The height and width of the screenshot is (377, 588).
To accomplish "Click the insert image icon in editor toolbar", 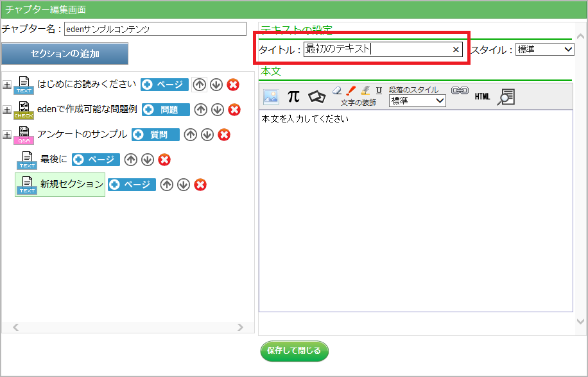I will [x=271, y=97].
